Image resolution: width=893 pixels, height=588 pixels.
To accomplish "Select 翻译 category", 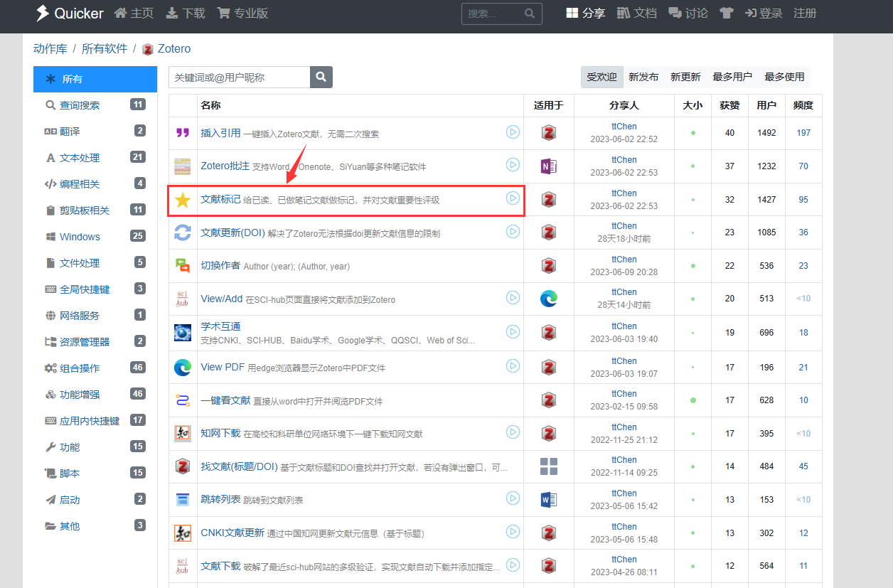I will 95,132.
